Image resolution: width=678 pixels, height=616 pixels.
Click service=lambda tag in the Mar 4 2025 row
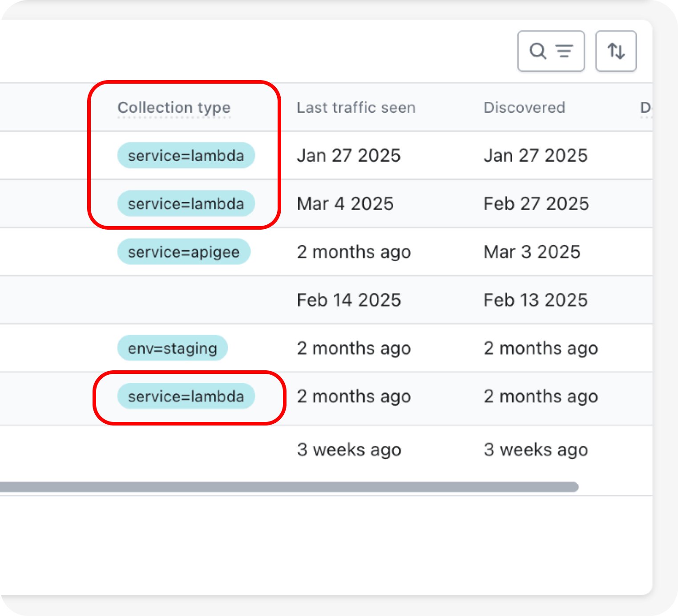pyautogui.click(x=186, y=204)
